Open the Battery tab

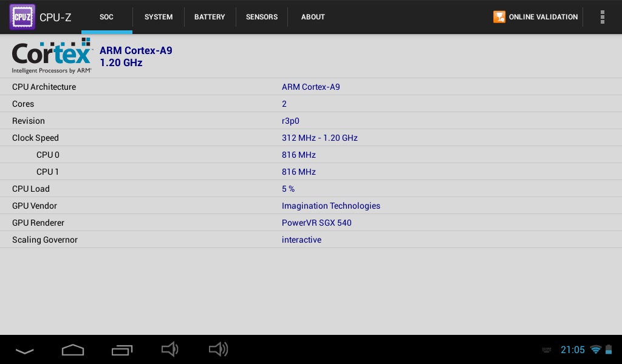[210, 17]
